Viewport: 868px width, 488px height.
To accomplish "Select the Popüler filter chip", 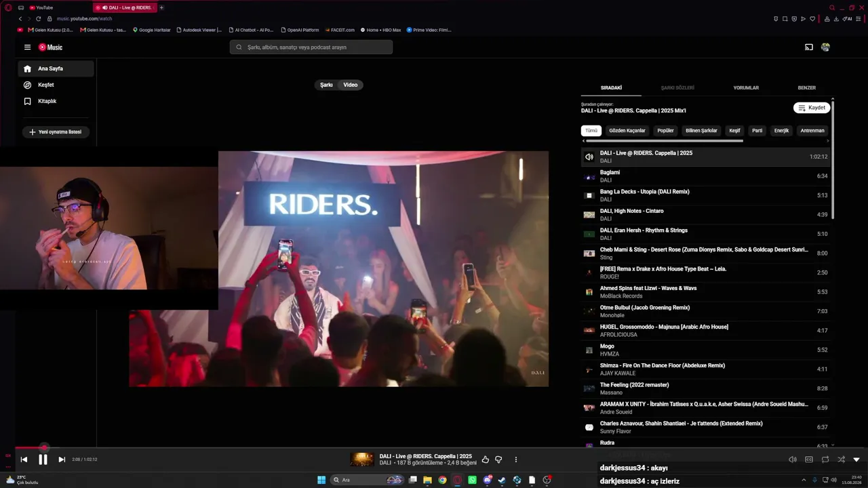I will coord(666,131).
